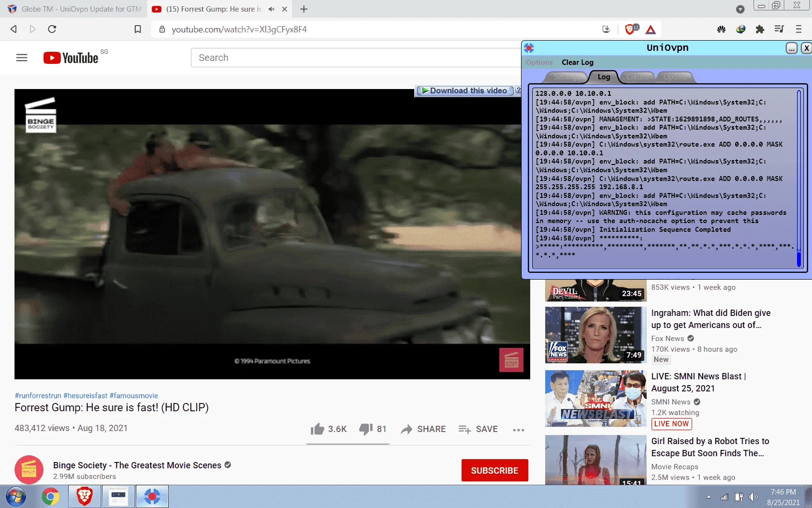
Task: Go back in browser history
Action: [14, 29]
